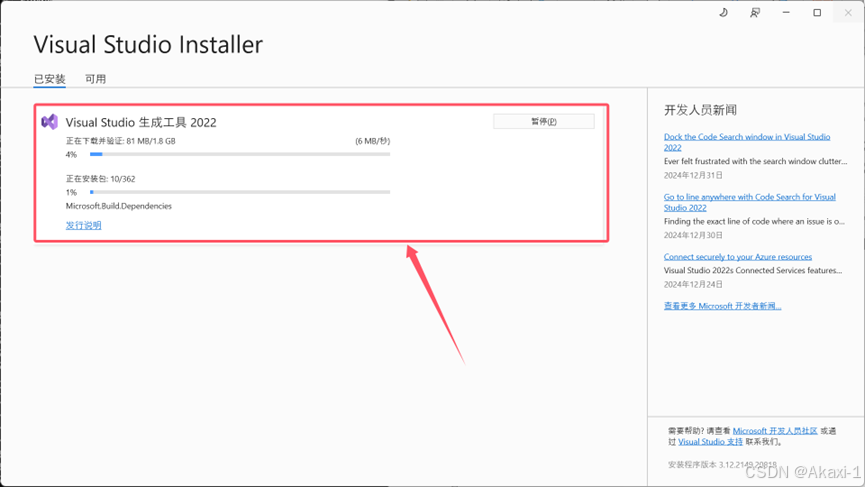
Task: Open Microsoft 开发人员社区 link
Action: [x=775, y=431]
